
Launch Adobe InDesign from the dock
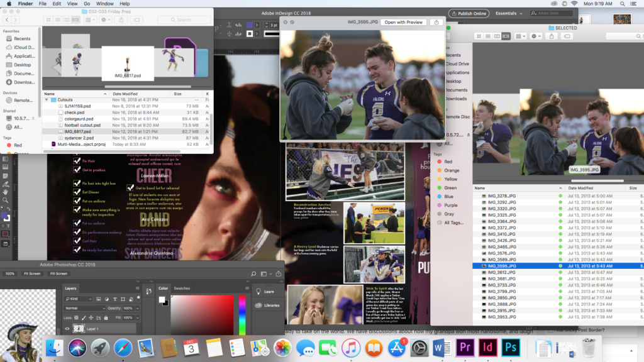[488, 348]
